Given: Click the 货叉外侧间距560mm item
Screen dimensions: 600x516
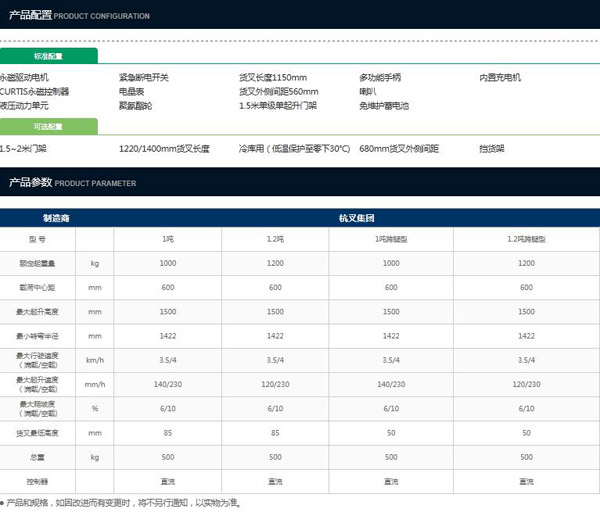Looking at the screenshot, I should coord(278,91).
